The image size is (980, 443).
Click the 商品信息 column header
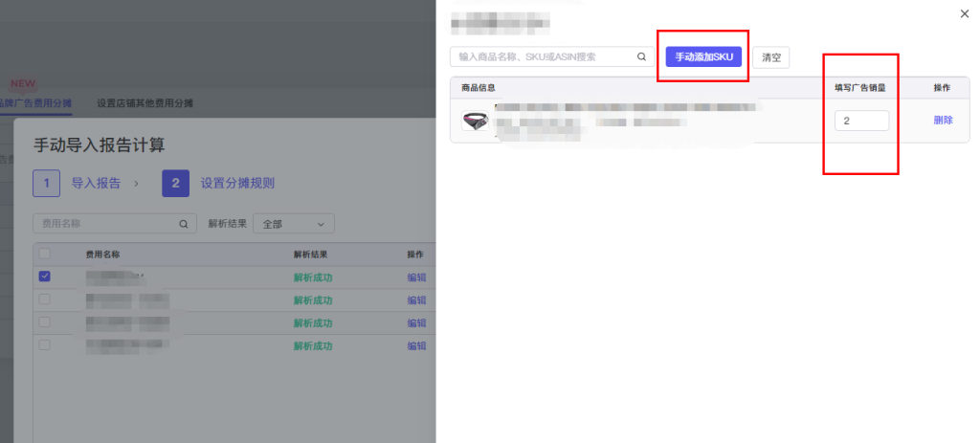click(x=479, y=88)
